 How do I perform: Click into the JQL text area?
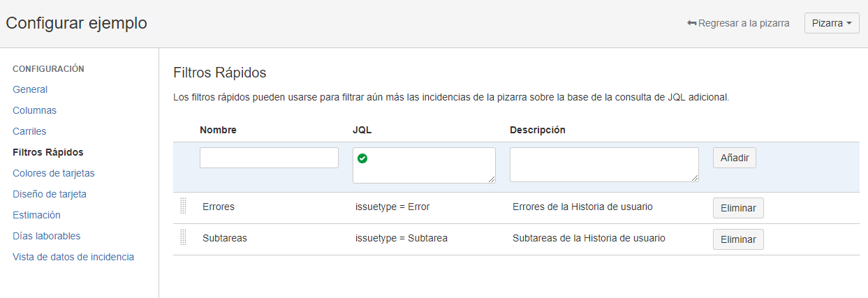[424, 165]
